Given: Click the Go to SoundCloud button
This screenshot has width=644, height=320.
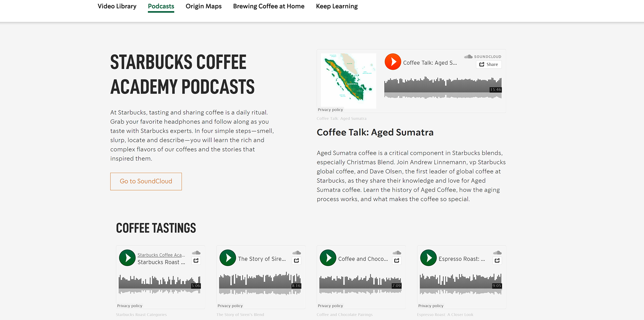Looking at the screenshot, I should pos(146,181).
